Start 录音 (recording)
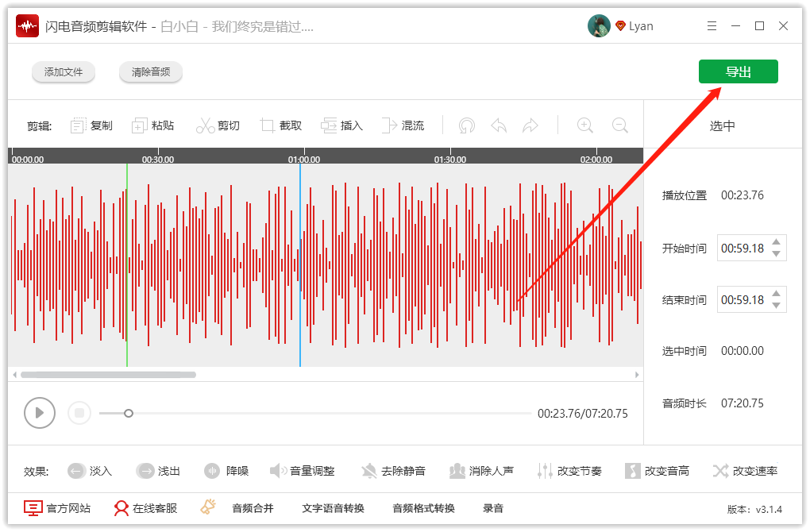810x532 pixels. 493,508
